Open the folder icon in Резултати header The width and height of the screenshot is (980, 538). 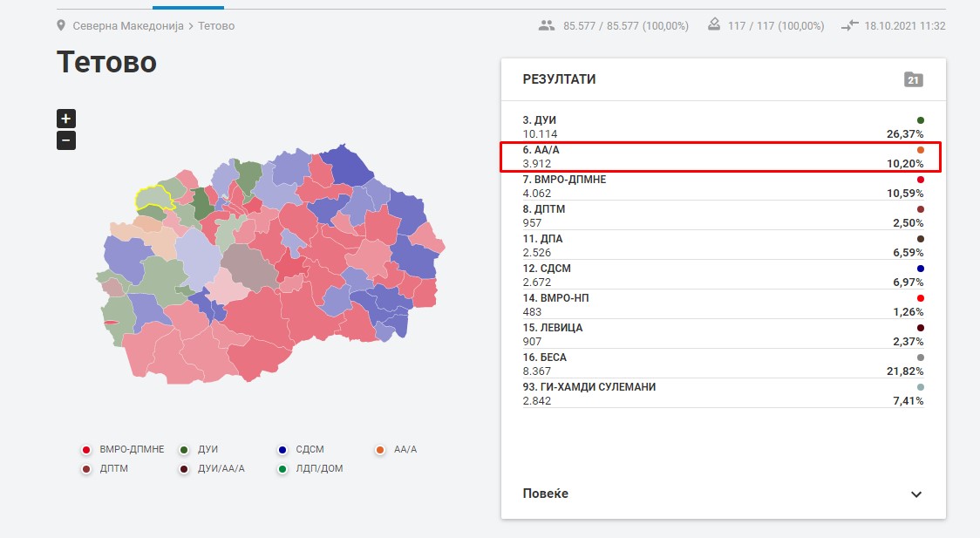(x=913, y=80)
